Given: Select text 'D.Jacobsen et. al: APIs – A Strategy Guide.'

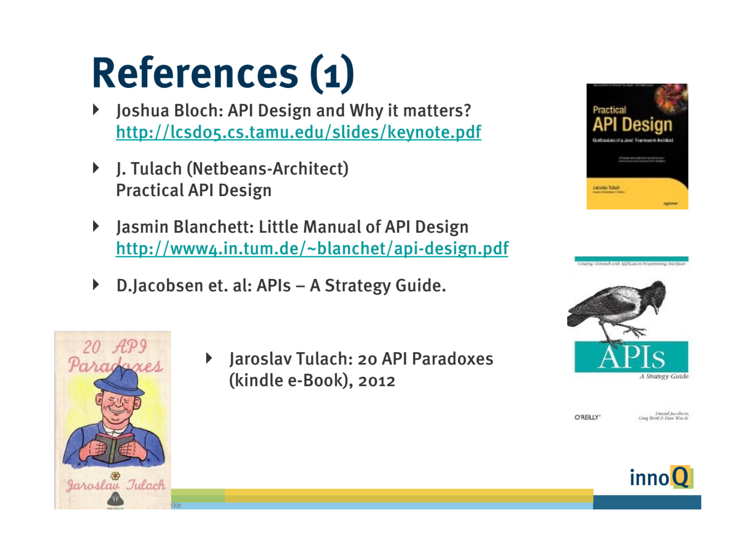Looking at the screenshot, I should [x=281, y=285].
